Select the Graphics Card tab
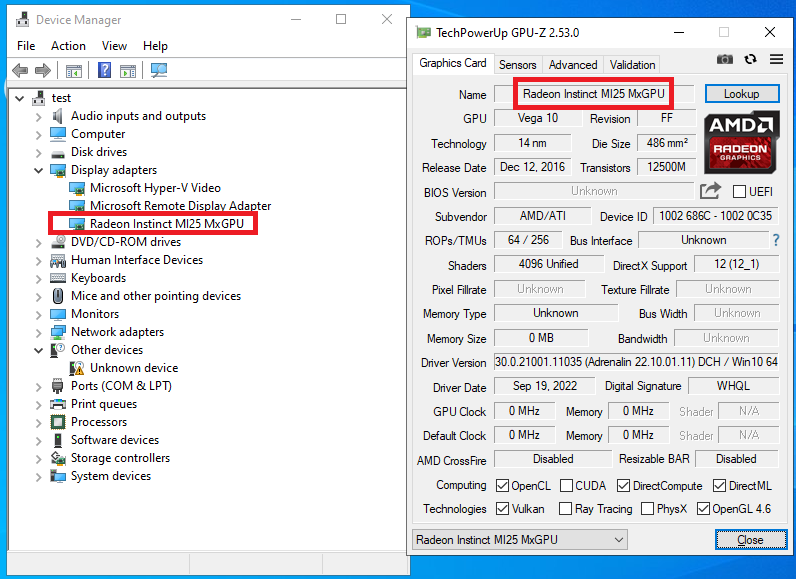 pyautogui.click(x=452, y=63)
